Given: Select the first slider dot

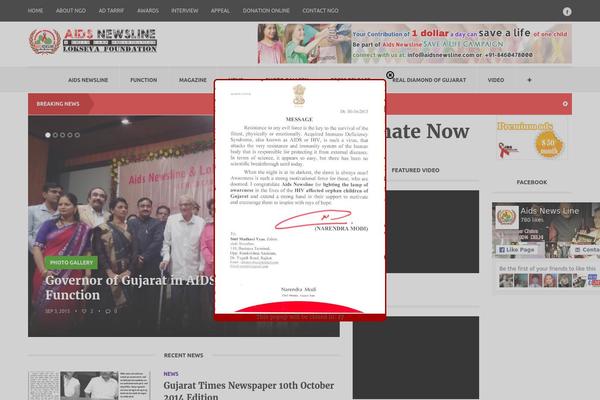Looking at the screenshot, I should click(x=48, y=135).
